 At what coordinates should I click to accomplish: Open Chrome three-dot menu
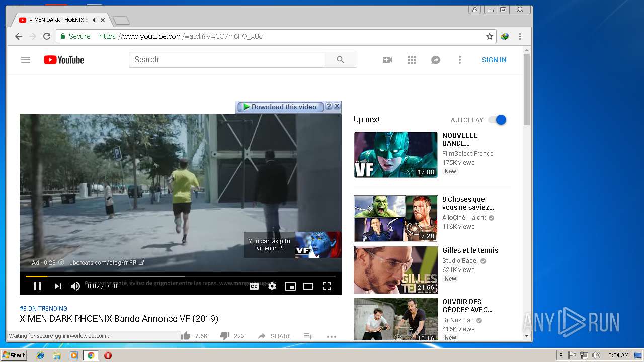(x=520, y=36)
